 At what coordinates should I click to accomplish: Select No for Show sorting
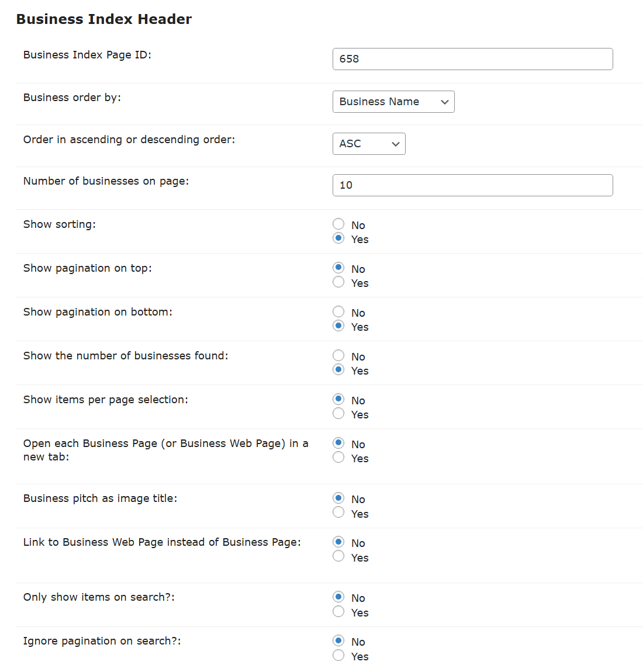tap(338, 224)
